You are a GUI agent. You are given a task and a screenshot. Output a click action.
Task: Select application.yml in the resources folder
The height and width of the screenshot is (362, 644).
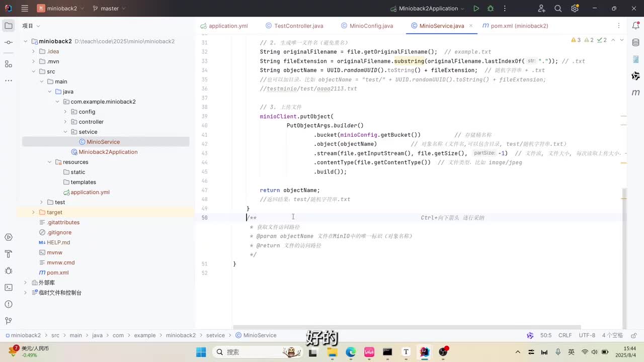tap(86, 192)
